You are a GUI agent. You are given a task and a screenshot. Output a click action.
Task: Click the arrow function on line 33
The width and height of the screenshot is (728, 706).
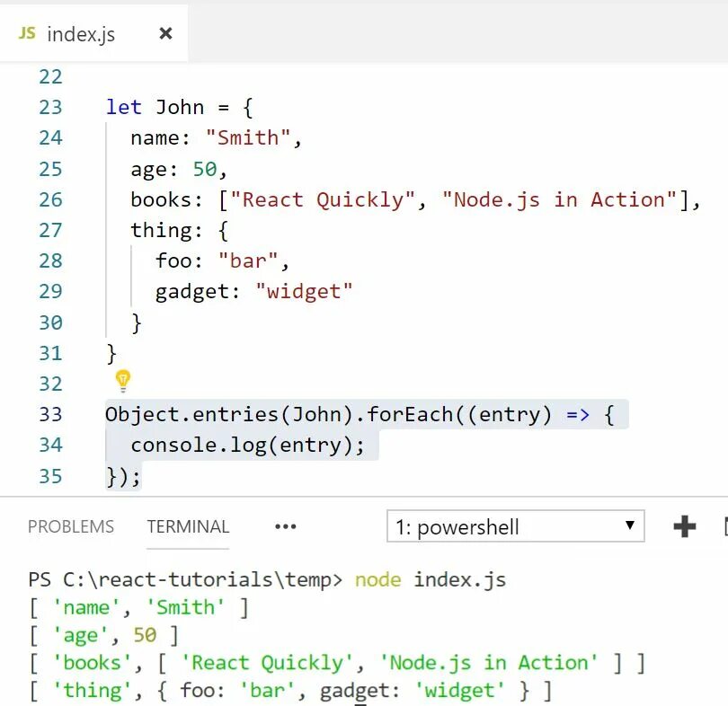[x=580, y=414]
